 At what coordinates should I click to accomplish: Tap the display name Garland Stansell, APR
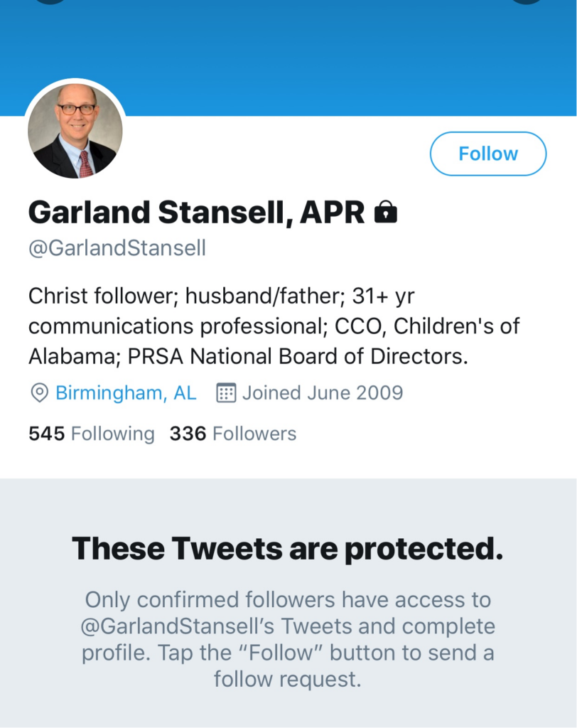tap(196, 211)
